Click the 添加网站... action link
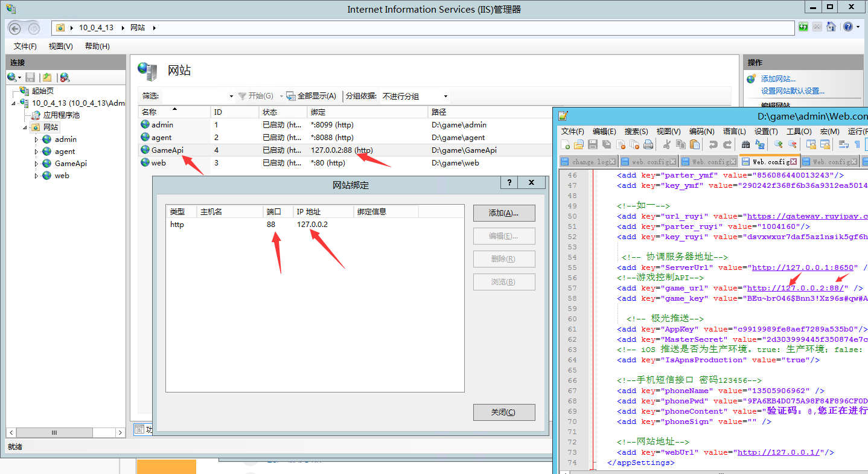Viewport: 868px width, 474px height. (778, 79)
